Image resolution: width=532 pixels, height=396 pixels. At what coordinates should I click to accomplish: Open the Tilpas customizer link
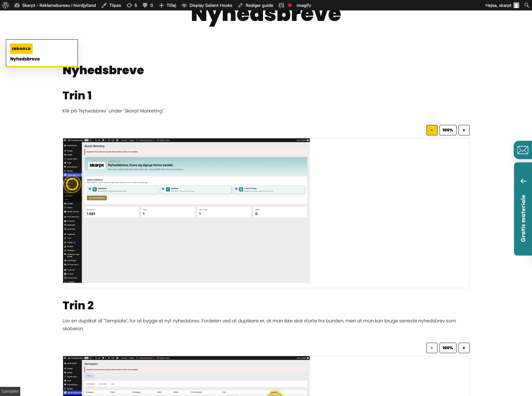(x=111, y=5)
